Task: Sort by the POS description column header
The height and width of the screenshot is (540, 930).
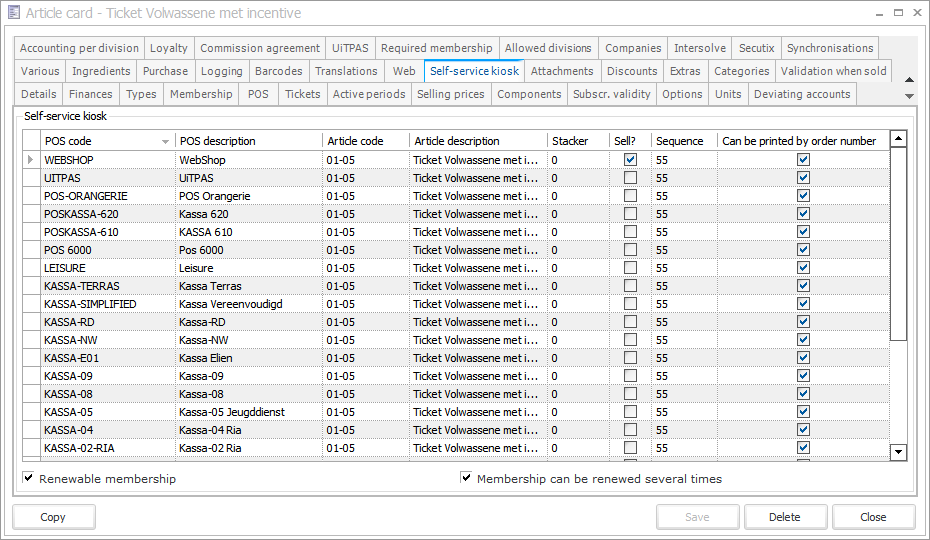Action: [248, 141]
